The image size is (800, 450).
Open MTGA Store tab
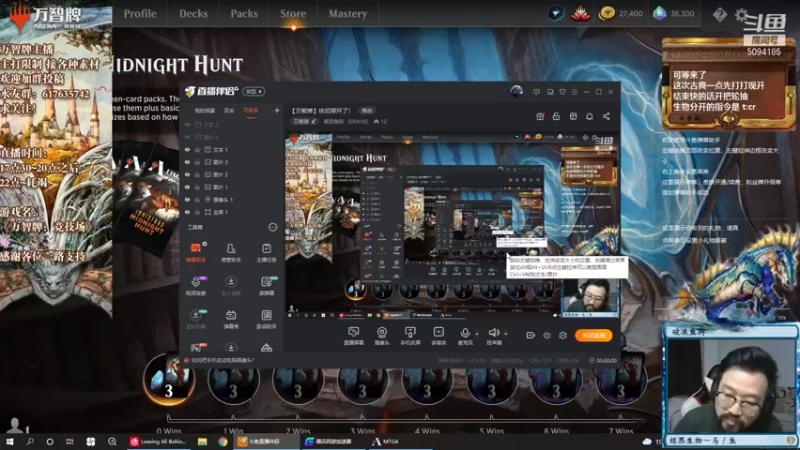pyautogui.click(x=293, y=14)
